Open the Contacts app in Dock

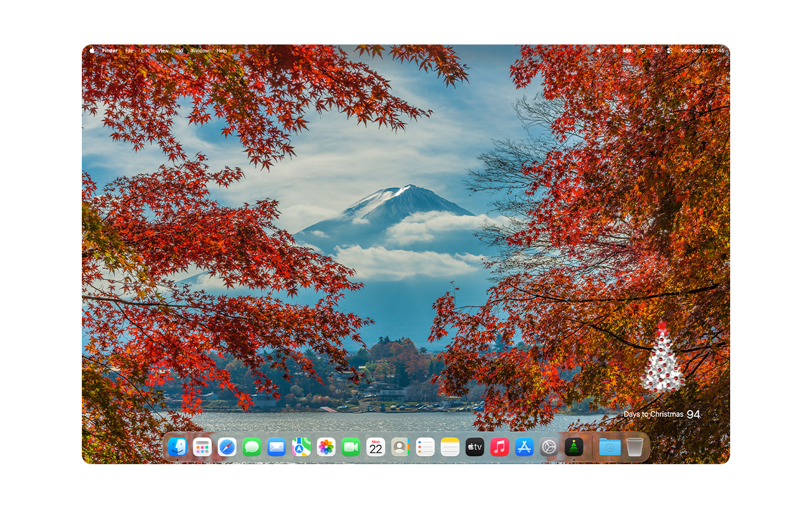tap(400, 447)
